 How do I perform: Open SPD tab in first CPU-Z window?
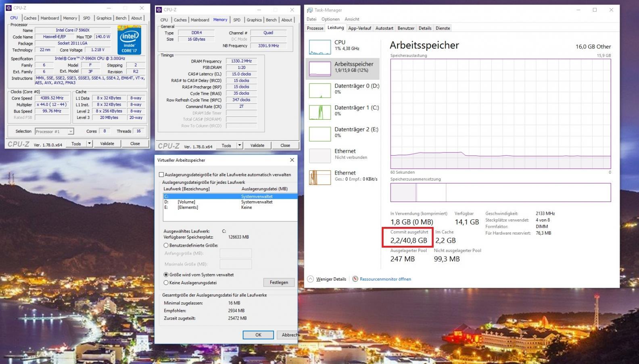pyautogui.click(x=86, y=18)
